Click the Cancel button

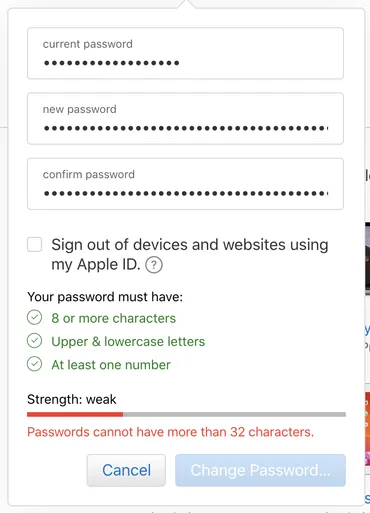(x=126, y=470)
